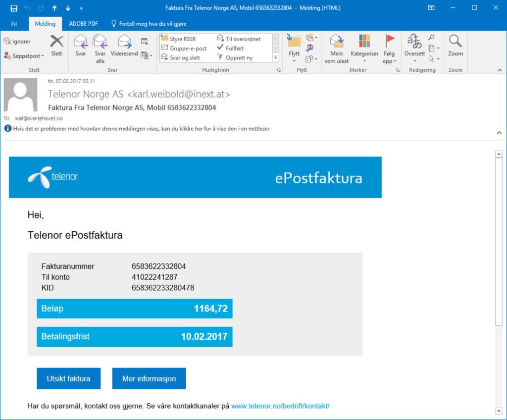Click the info bar to view in browser
The image size is (507, 420).
[142, 128]
